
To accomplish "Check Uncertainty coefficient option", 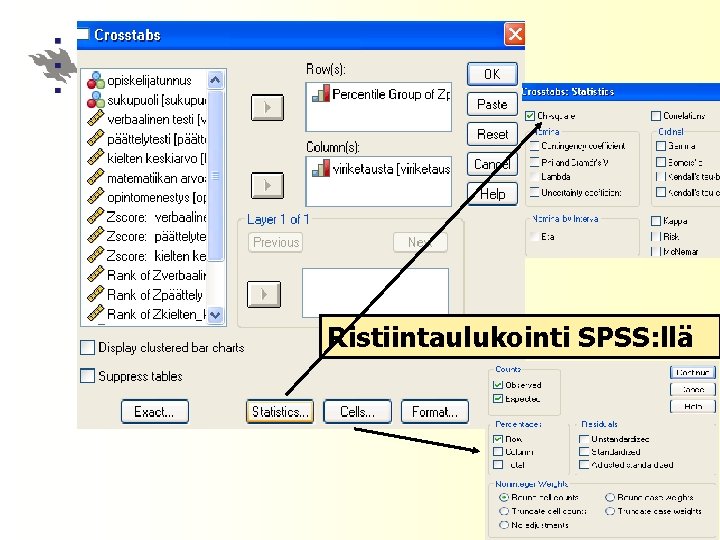I will coord(534,192).
